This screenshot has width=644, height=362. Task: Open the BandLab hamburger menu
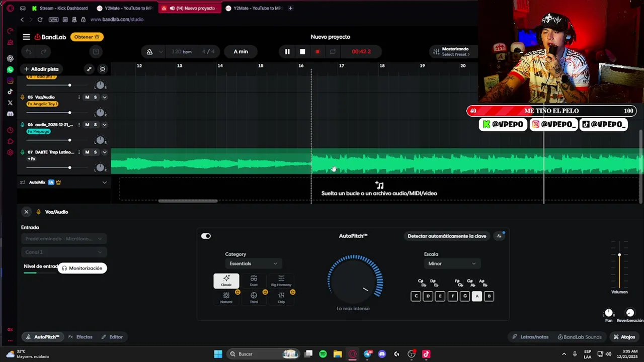(26, 37)
